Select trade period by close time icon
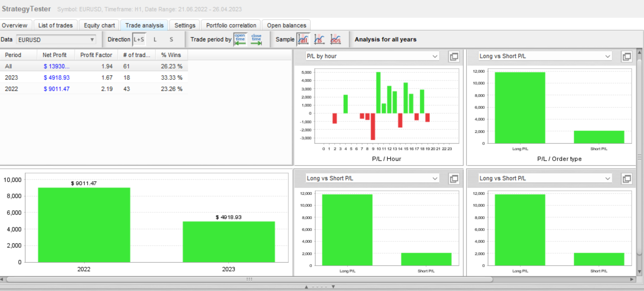 click(x=256, y=39)
